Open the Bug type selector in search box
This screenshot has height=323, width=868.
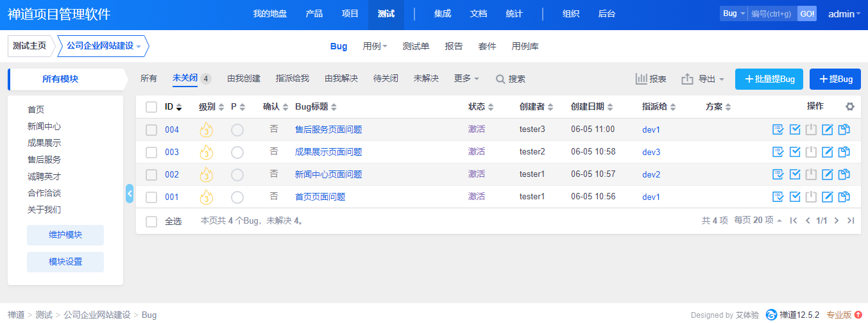click(x=733, y=13)
